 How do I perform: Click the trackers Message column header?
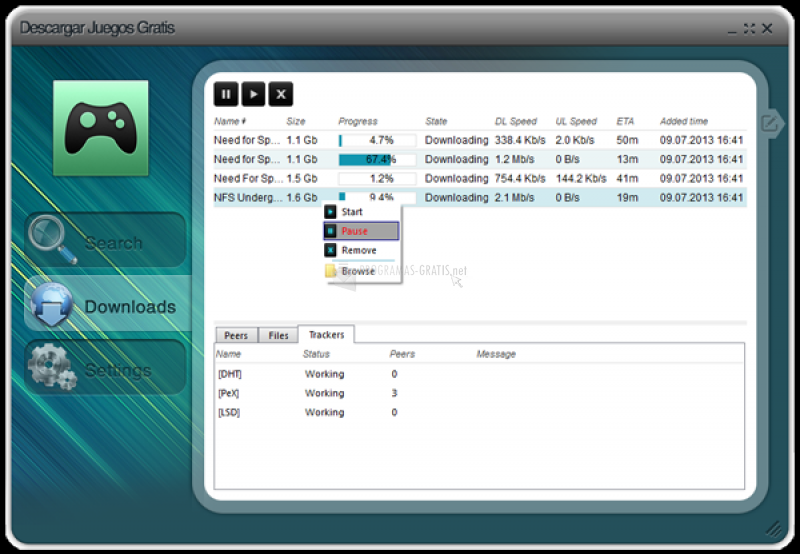point(496,354)
